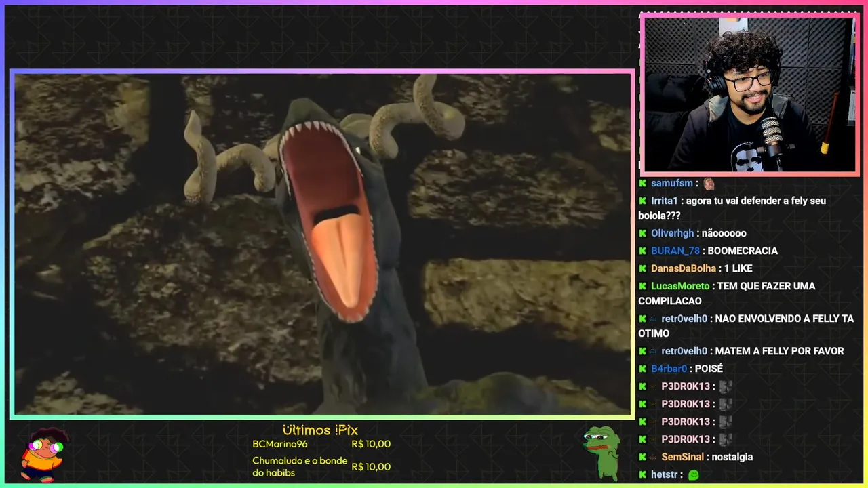
Task: Click the dinosaur video being watched
Action: point(323,244)
